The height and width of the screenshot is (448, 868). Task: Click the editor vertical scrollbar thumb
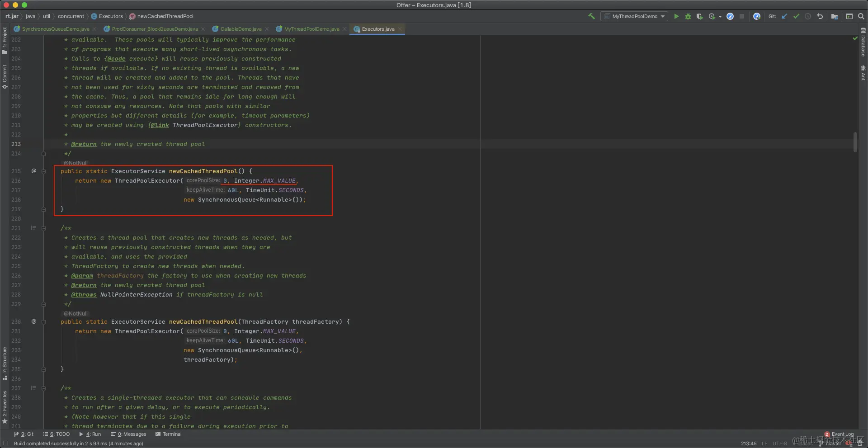(855, 142)
